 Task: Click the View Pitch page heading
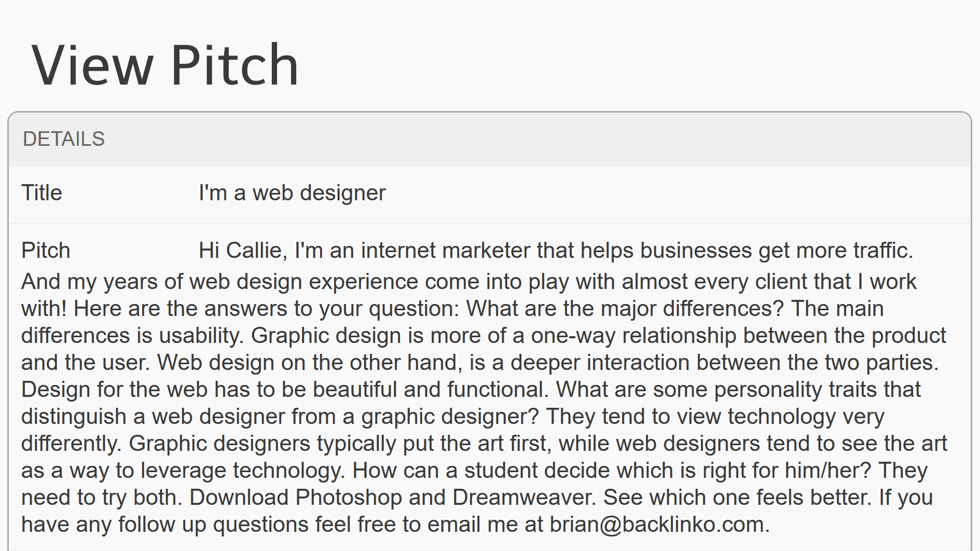pyautogui.click(x=165, y=65)
